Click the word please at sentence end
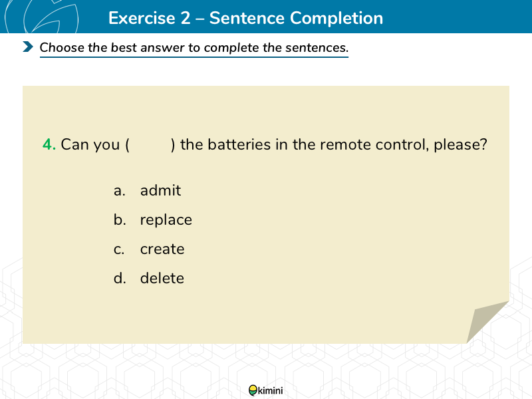Viewport: 532px width, 399px height. 460,145
